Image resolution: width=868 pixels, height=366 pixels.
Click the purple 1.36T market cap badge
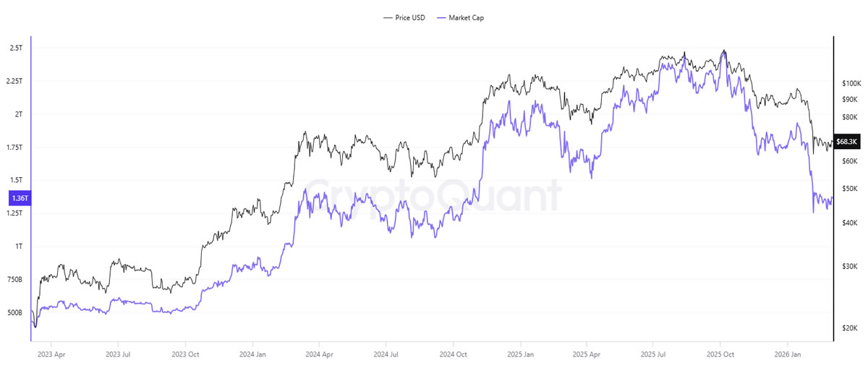(x=17, y=197)
